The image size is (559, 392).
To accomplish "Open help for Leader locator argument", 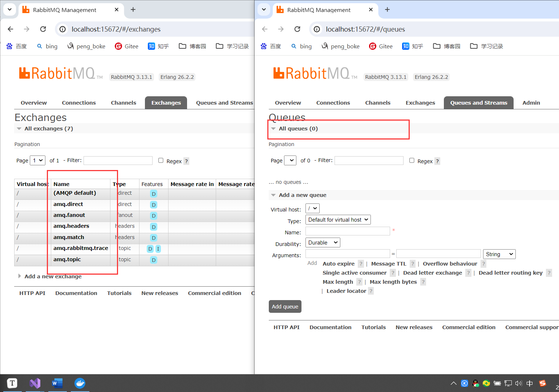I will [x=371, y=291].
